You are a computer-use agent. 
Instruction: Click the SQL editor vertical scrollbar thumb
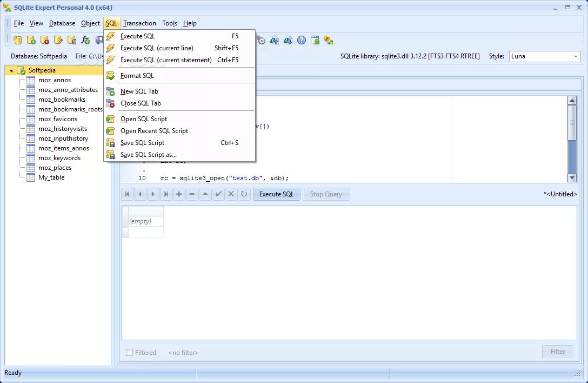tap(572, 123)
